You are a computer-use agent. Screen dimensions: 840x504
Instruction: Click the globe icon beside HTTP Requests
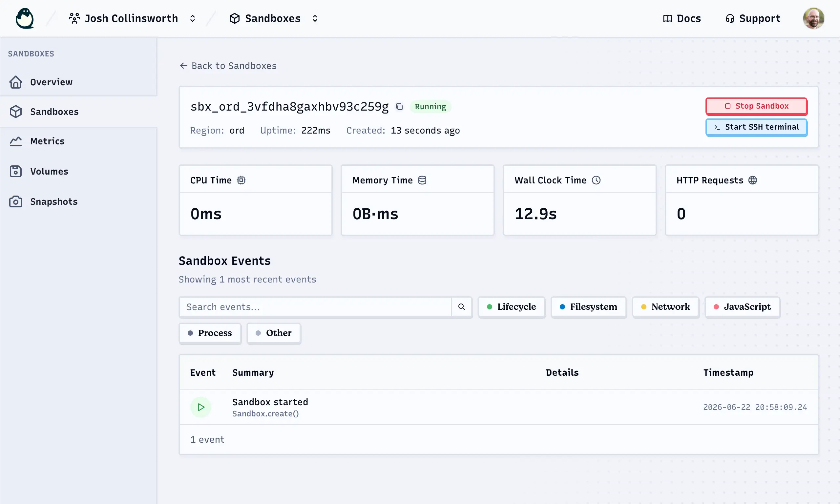coord(753,180)
